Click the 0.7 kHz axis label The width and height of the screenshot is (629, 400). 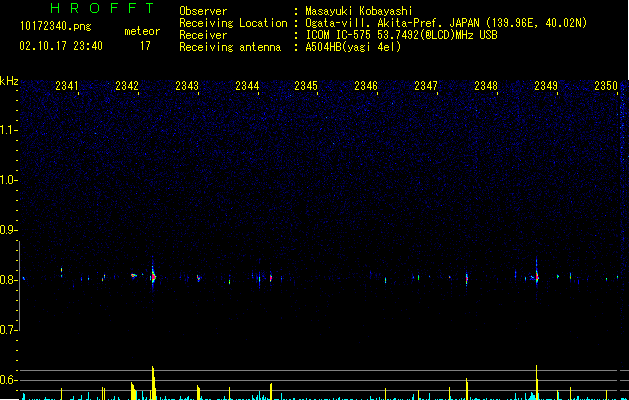coord(8,330)
